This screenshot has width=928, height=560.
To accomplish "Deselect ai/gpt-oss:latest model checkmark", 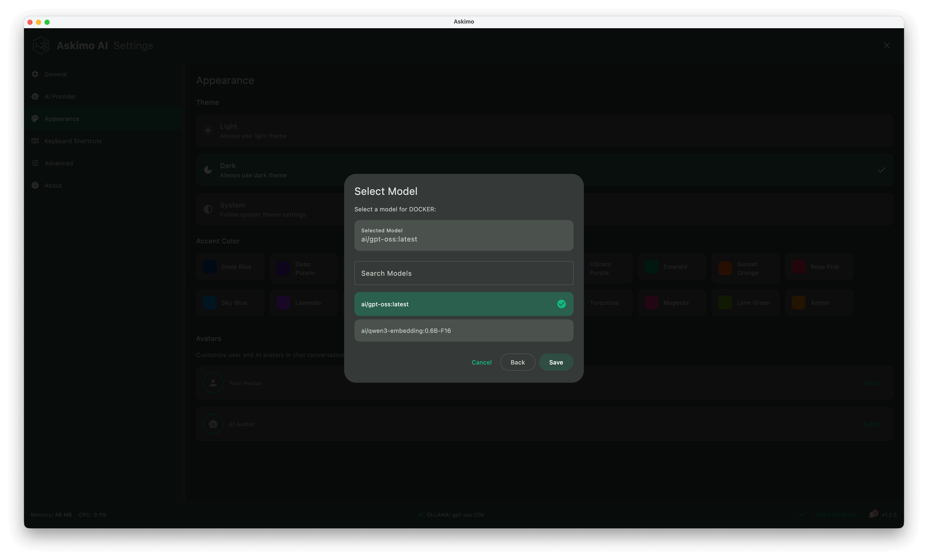I will click(x=562, y=304).
